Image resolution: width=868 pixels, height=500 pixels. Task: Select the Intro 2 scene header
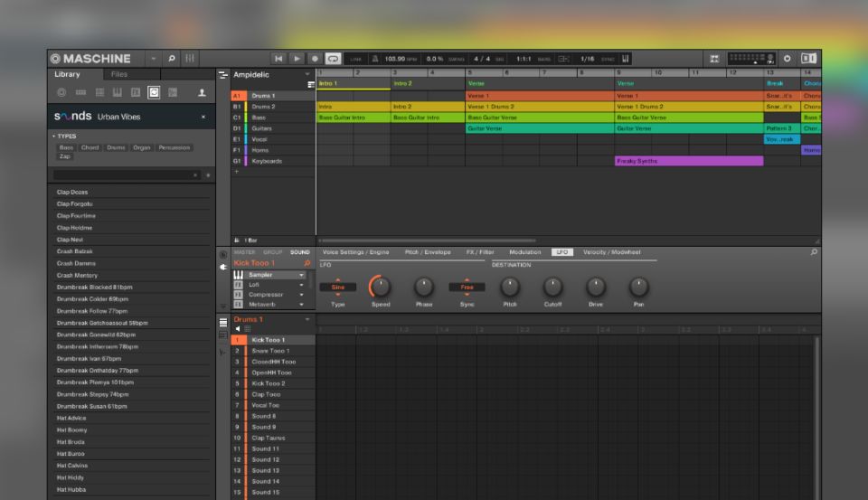point(428,83)
